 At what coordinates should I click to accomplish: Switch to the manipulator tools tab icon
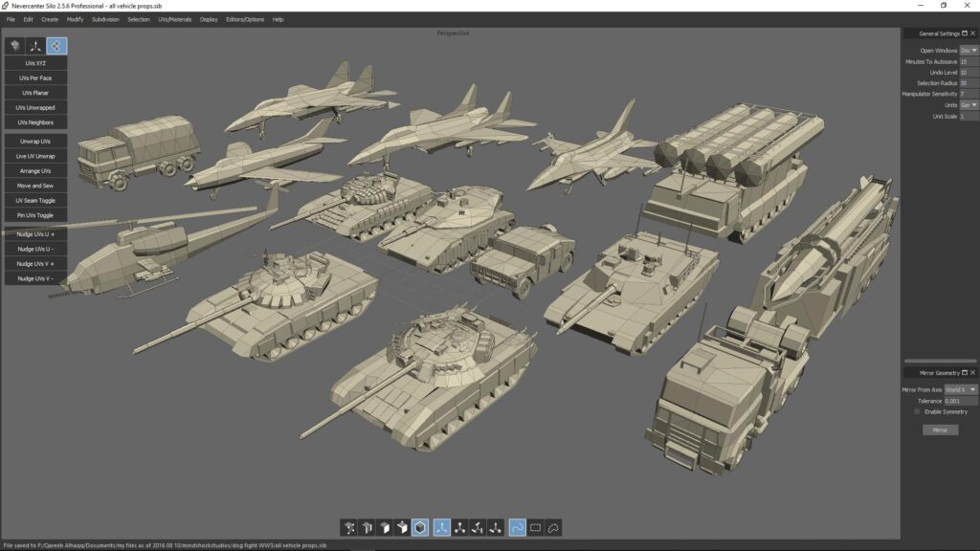coord(35,46)
